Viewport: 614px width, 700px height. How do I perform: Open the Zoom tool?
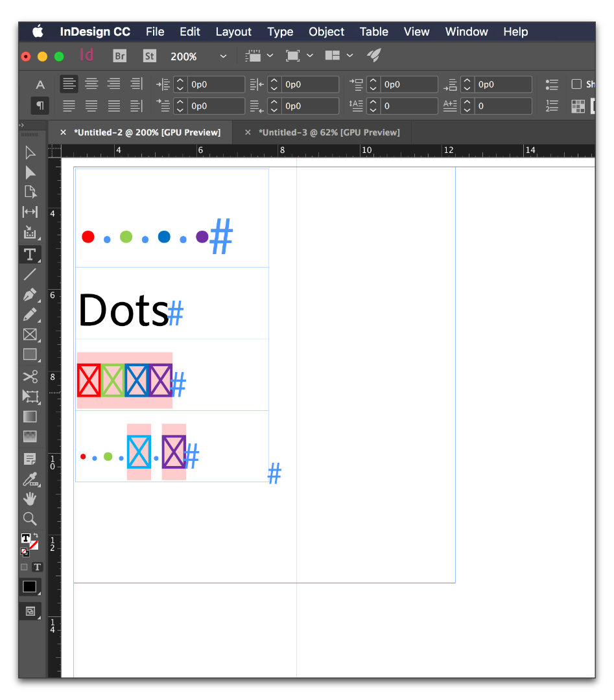[30, 519]
